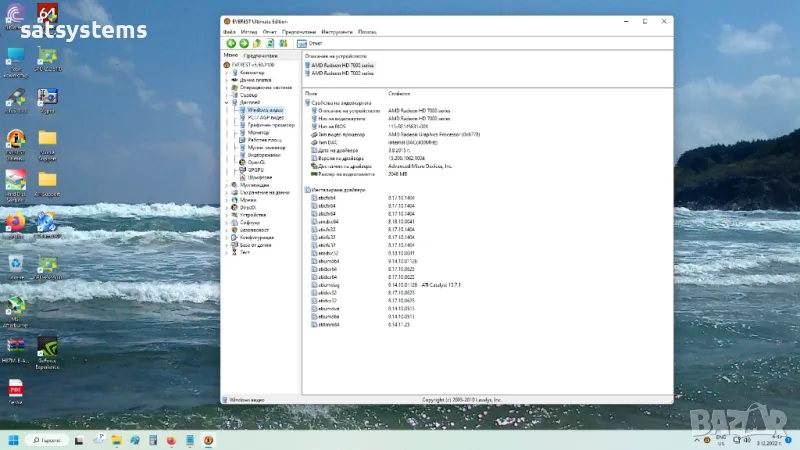Select the PCI / AGP video tree item
The image size is (800, 450).
coord(265,117)
